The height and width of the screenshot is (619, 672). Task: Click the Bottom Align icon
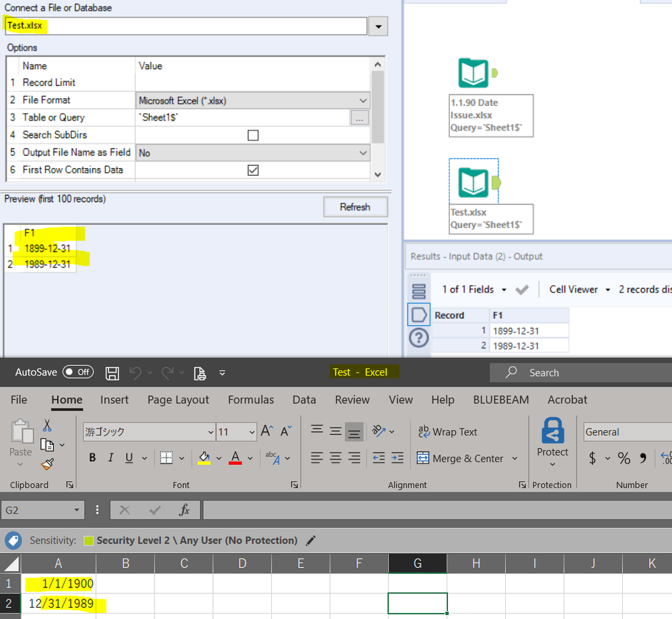coord(354,432)
